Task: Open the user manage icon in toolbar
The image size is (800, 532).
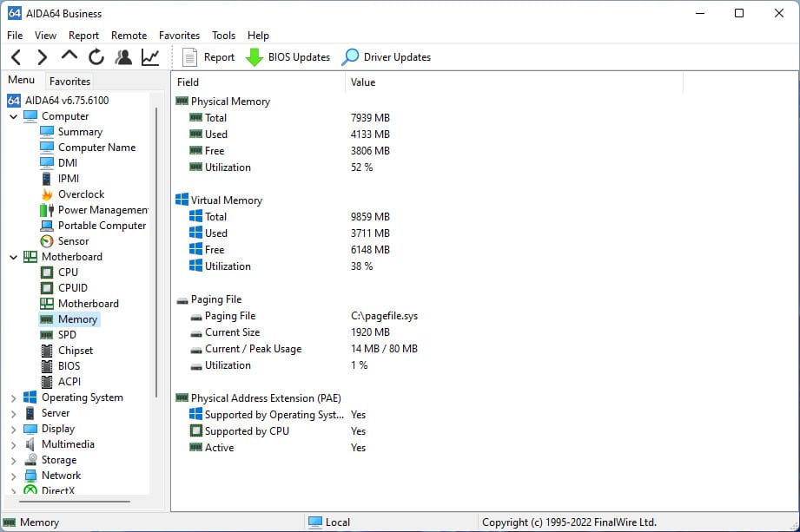Action: tap(123, 57)
